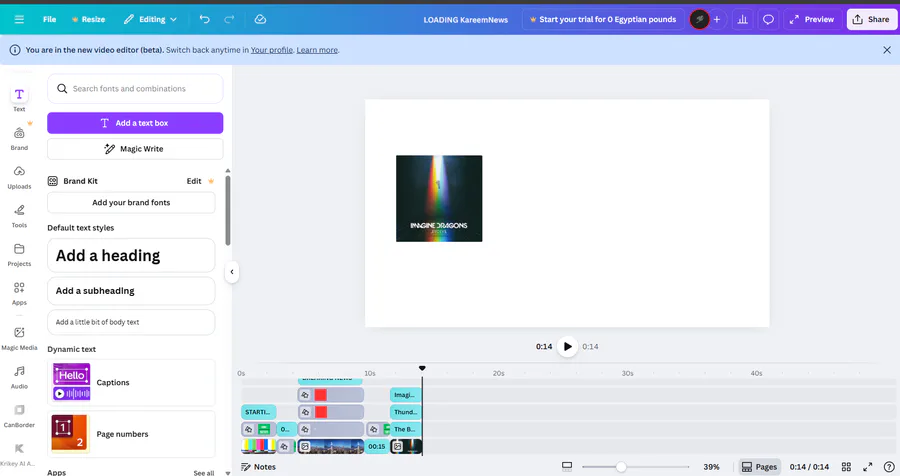Select the The B... text clip in timeline

click(405, 429)
